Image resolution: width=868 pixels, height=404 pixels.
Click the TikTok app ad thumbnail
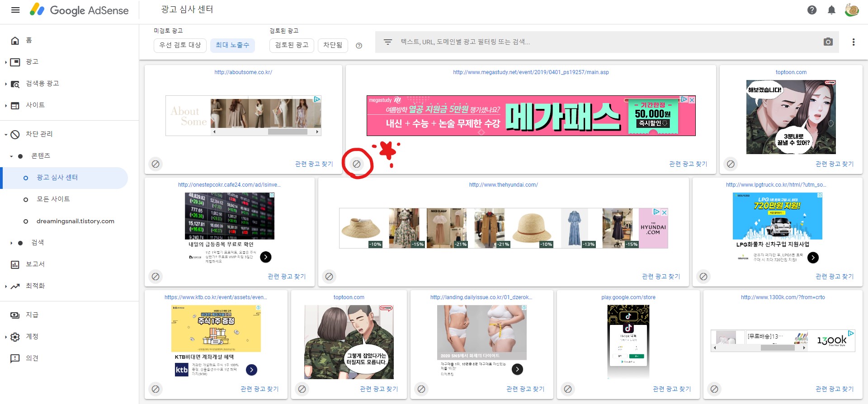(628, 341)
